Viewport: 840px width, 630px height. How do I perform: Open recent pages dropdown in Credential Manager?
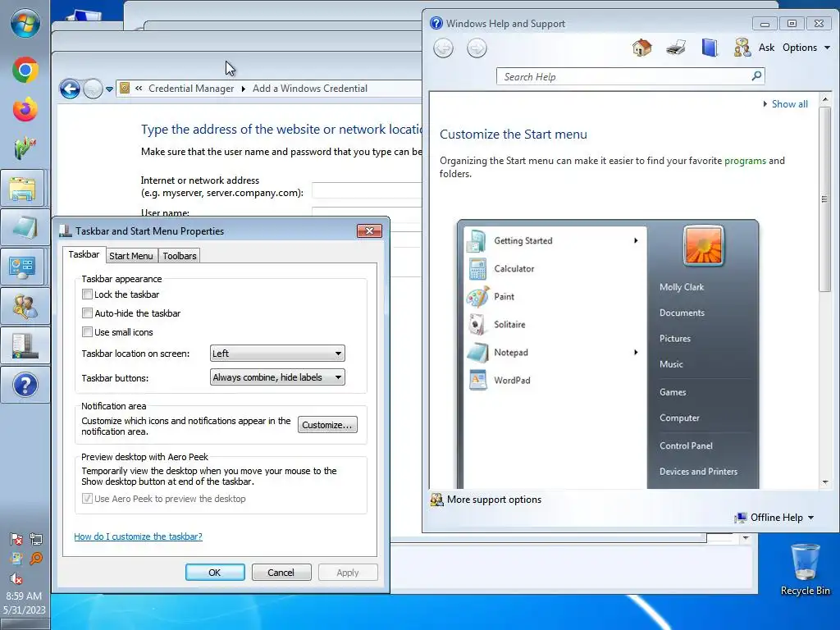point(109,89)
